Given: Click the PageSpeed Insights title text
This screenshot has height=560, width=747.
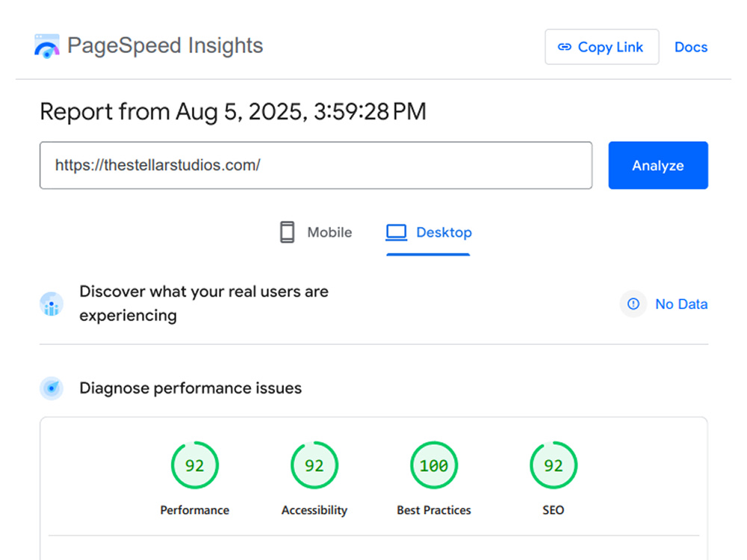Looking at the screenshot, I should [x=165, y=46].
